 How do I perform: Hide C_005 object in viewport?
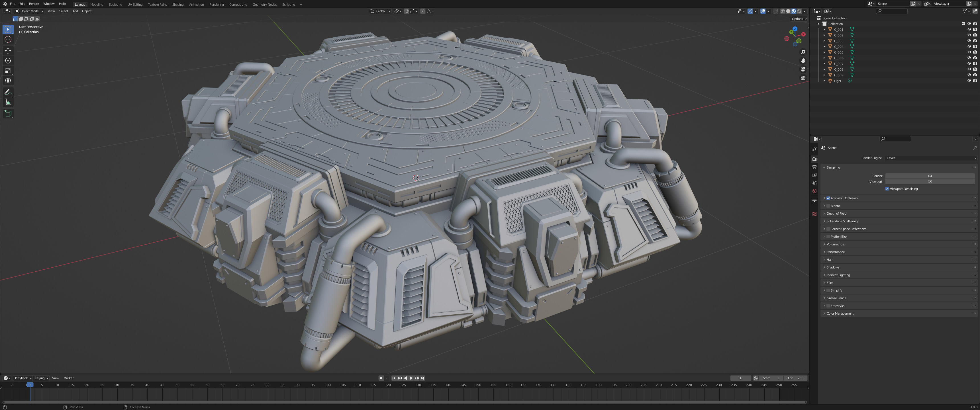969,52
